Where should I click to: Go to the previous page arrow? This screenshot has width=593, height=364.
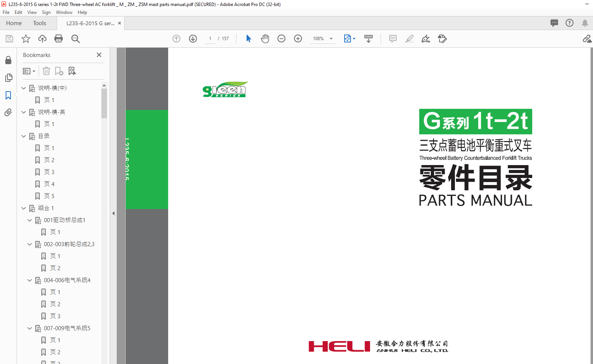(x=176, y=39)
